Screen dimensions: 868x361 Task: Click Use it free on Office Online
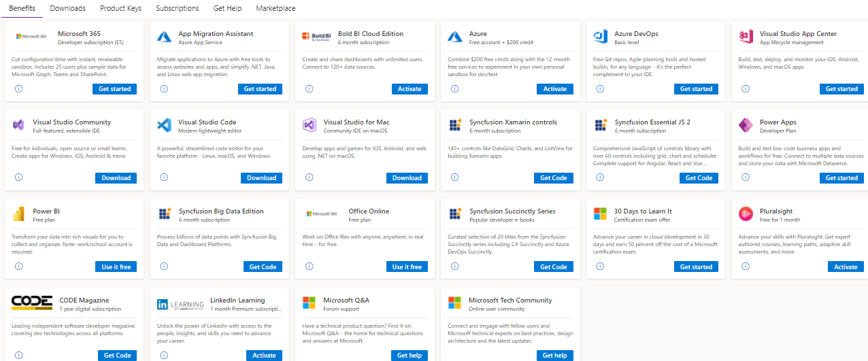tap(407, 267)
